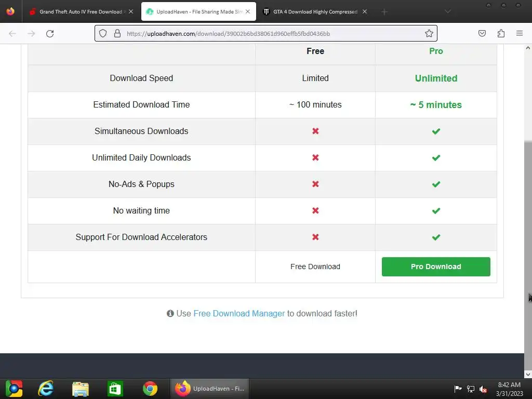Close the UploadHaven tab
This screenshot has width=532, height=399.
pos(248,11)
